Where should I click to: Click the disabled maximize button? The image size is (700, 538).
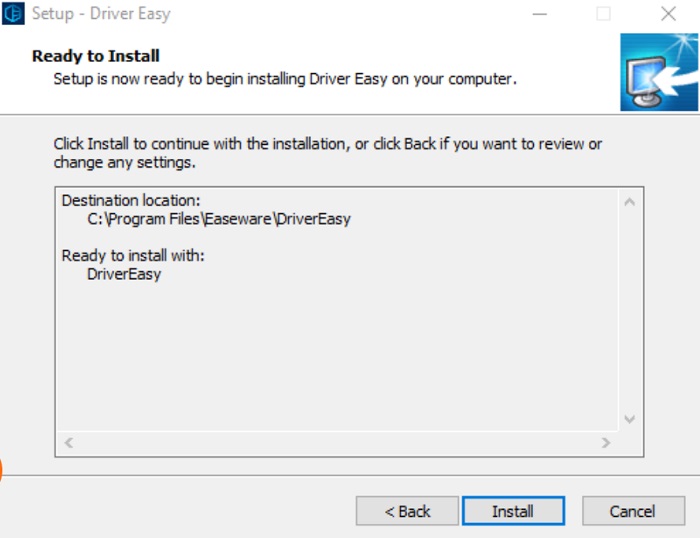[x=604, y=14]
